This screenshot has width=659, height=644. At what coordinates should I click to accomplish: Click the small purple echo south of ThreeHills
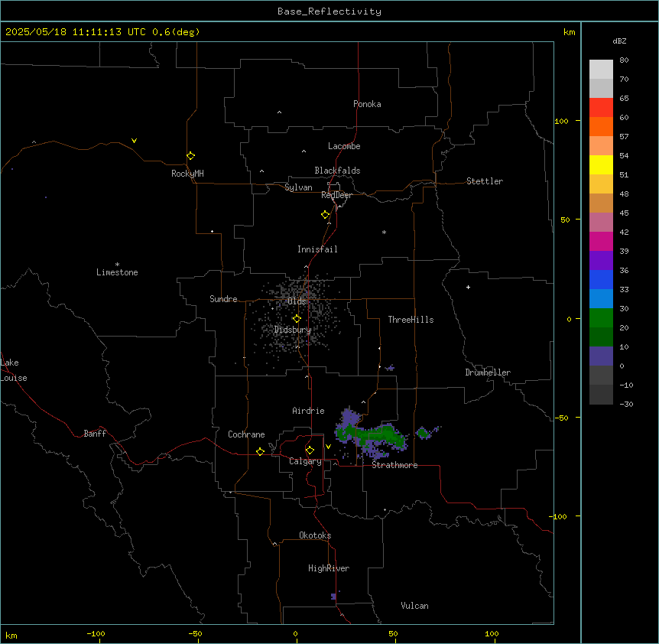[x=390, y=368]
